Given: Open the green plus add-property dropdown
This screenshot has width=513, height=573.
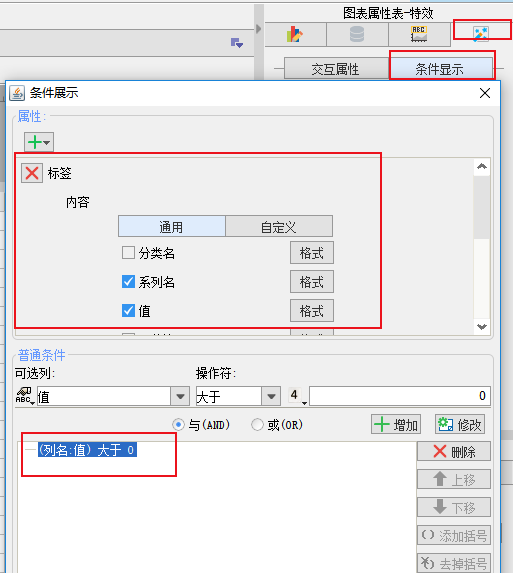Looking at the screenshot, I should [x=39, y=142].
